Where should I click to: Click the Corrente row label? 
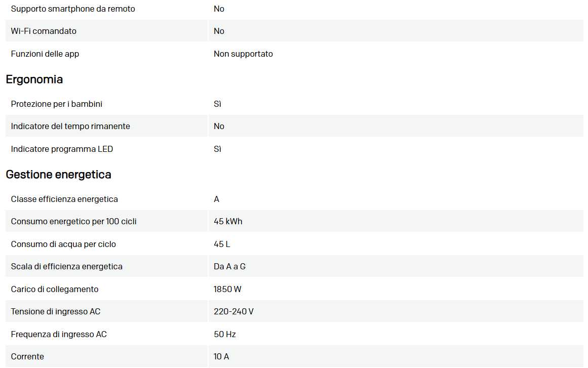[x=27, y=356]
